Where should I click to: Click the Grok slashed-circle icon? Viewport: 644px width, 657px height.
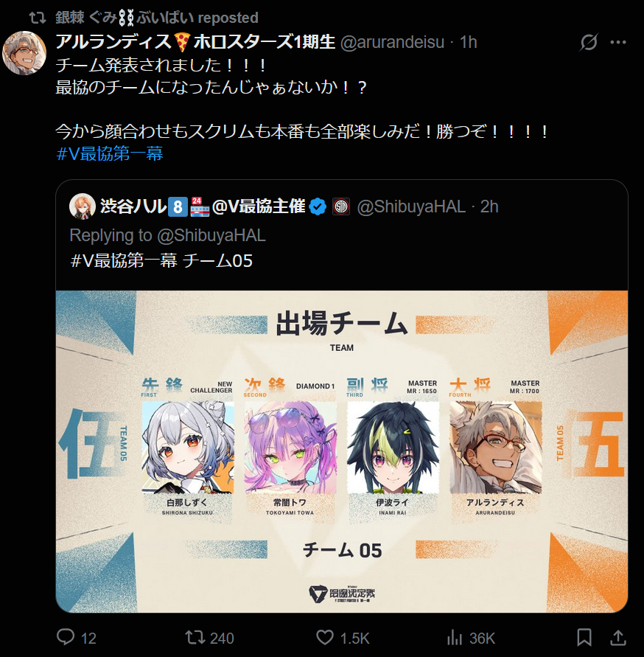[x=589, y=42]
